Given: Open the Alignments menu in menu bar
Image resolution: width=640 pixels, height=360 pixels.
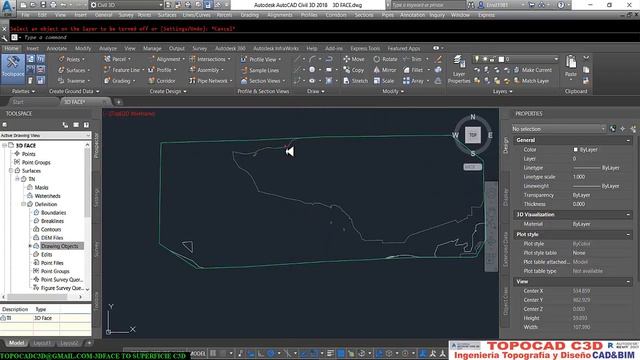Looking at the screenshot, I should [280, 15].
